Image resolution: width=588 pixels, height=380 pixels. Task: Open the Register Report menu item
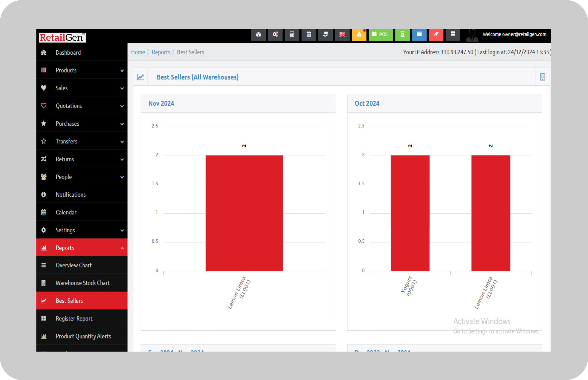click(74, 318)
